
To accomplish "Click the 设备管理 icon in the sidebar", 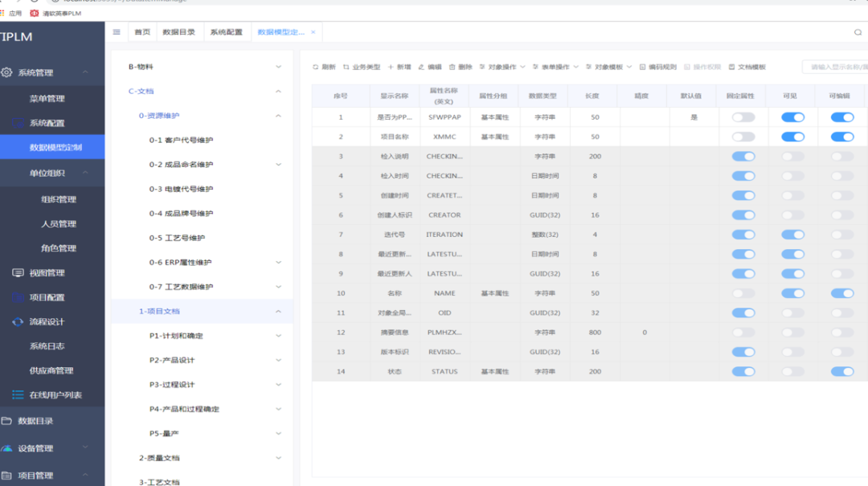I will click(6, 448).
